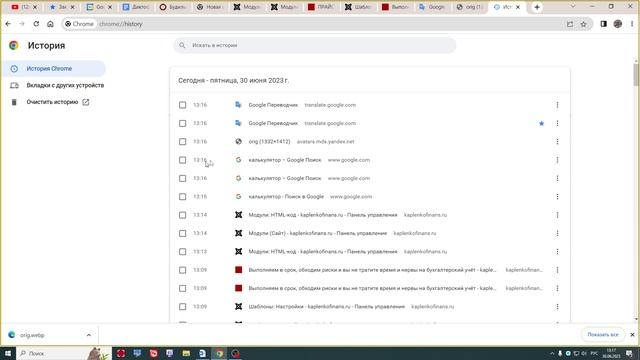The image size is (640, 360).
Task: Open the home page button
Action: pos(50,24)
